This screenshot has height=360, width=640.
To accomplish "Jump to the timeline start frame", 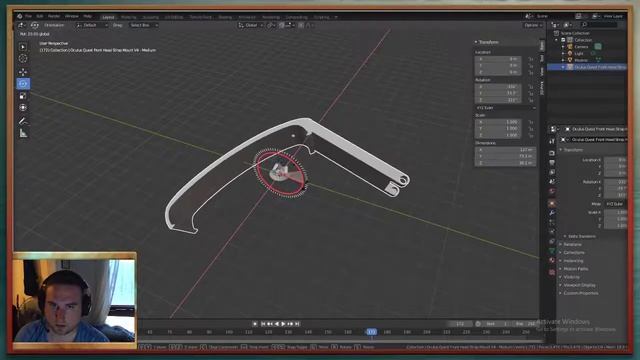I will coord(263,324).
